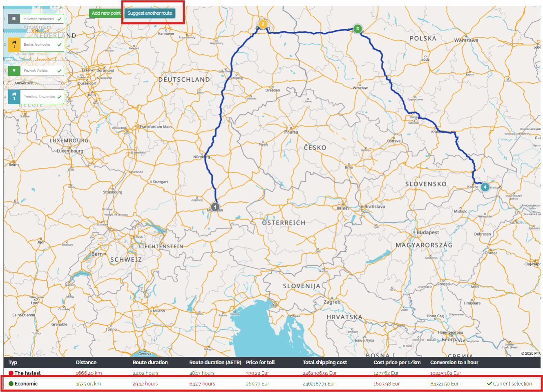543x392 pixels.
Task: Select green map marker 3 at Poznań
Action: pyautogui.click(x=358, y=29)
